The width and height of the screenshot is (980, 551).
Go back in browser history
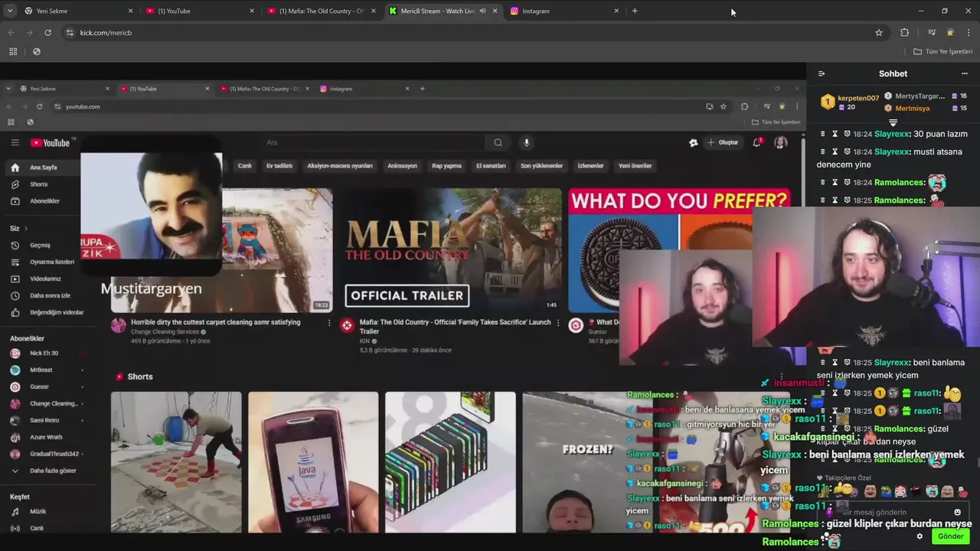click(11, 32)
